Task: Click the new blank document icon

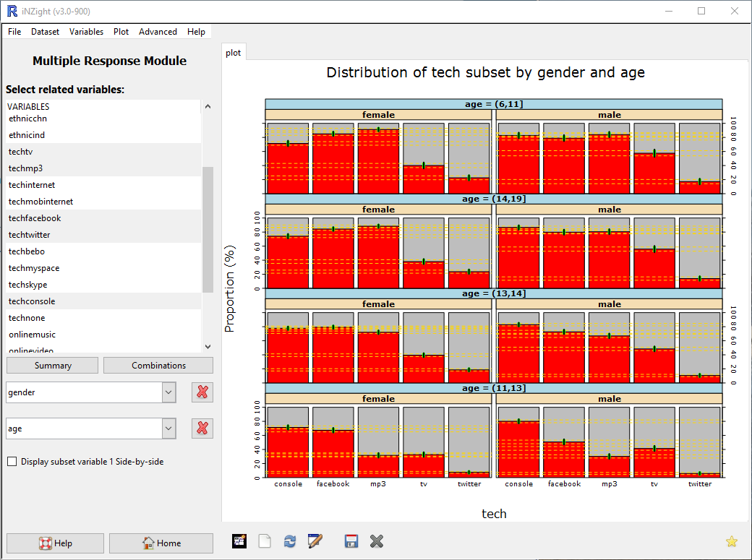Action: (265, 541)
